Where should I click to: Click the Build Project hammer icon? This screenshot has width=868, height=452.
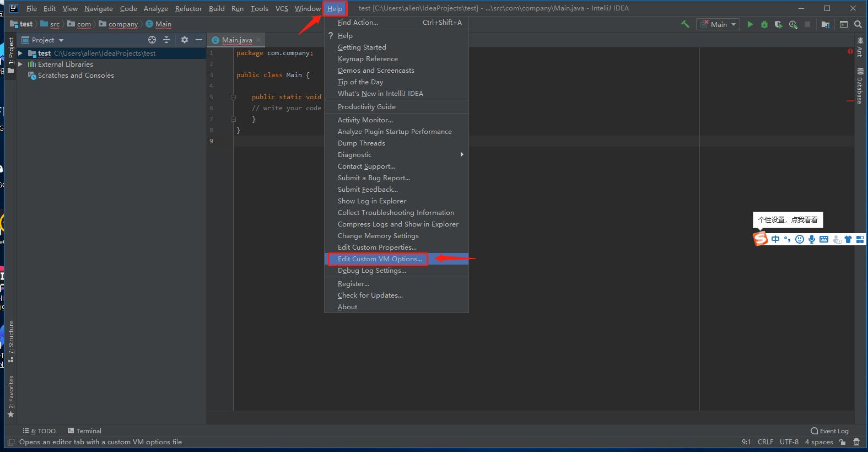[685, 24]
